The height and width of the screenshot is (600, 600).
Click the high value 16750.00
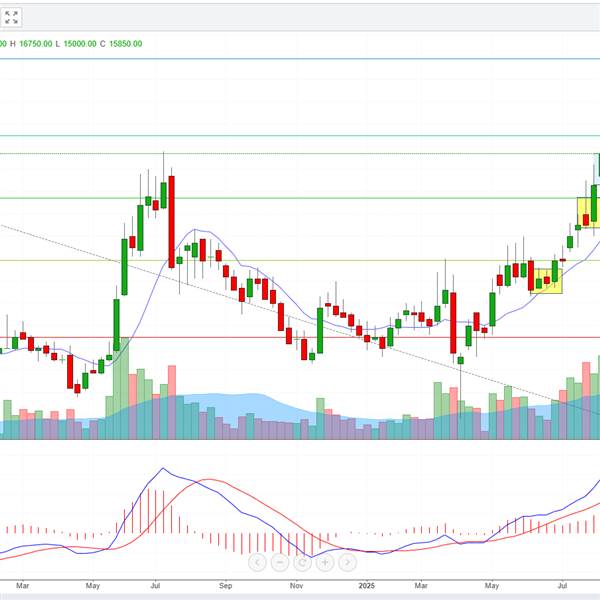[x=36, y=44]
